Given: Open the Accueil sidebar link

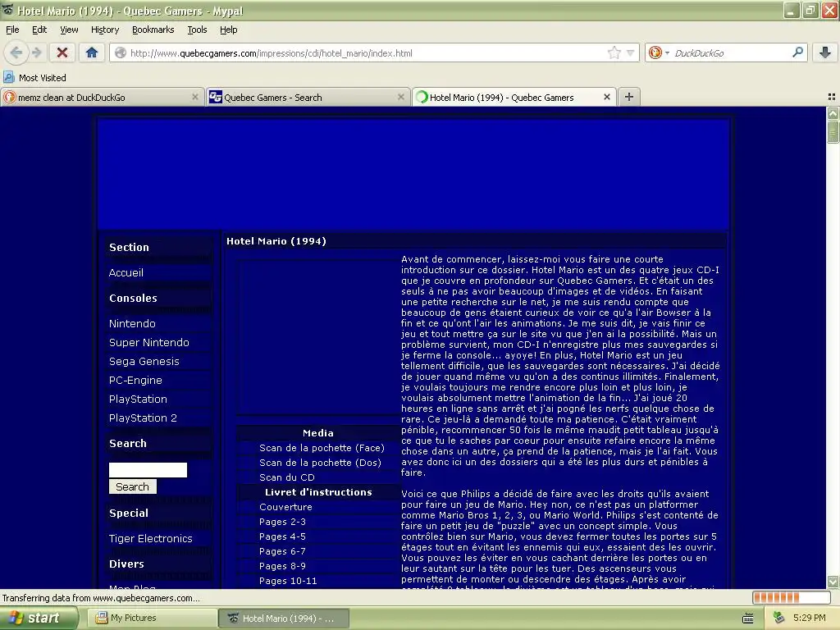Looking at the screenshot, I should point(126,272).
